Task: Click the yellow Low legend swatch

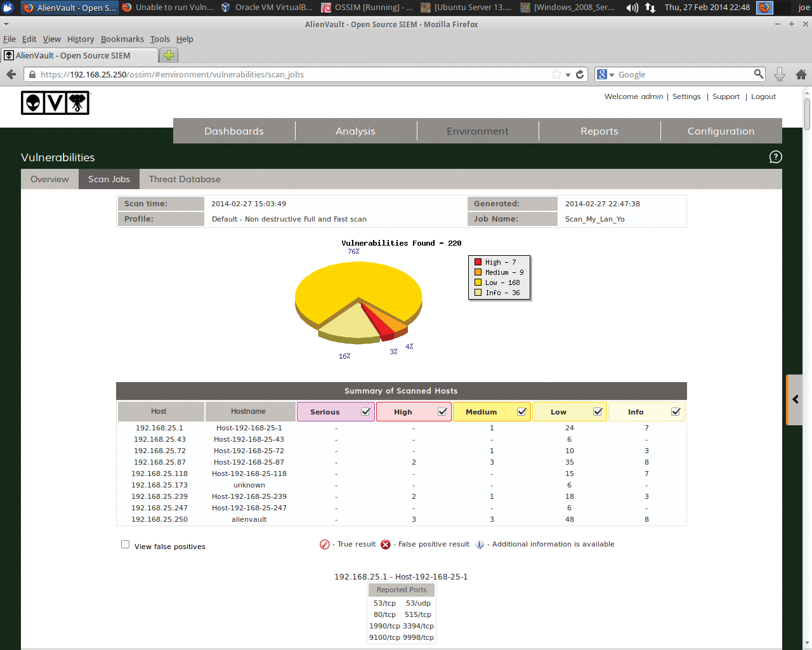Action: click(x=478, y=282)
